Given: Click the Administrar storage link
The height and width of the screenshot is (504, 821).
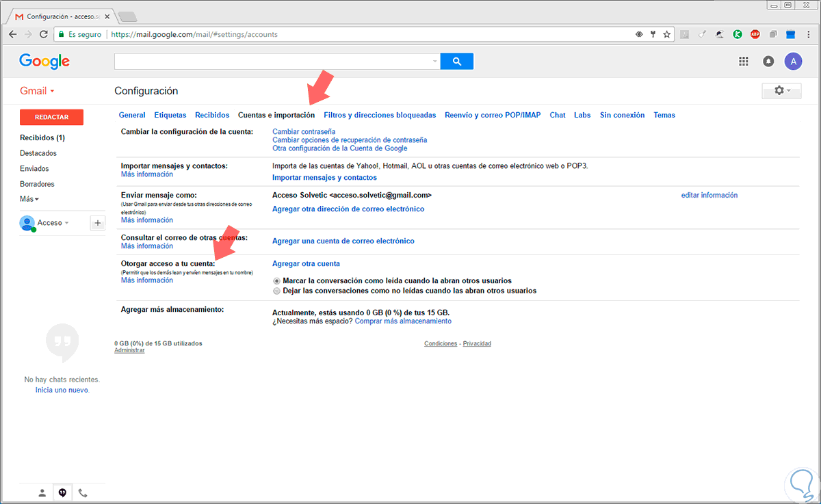Looking at the screenshot, I should (129, 350).
